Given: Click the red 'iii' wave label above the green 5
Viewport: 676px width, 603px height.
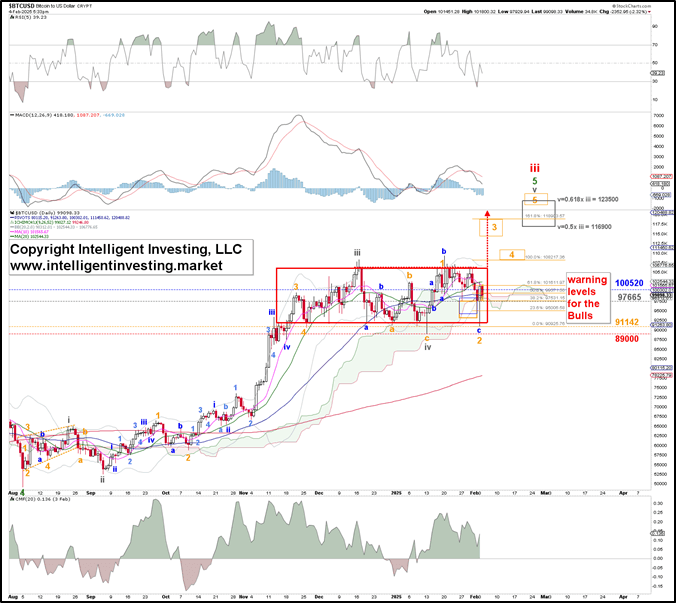Looking at the screenshot, I should pyautogui.click(x=535, y=168).
